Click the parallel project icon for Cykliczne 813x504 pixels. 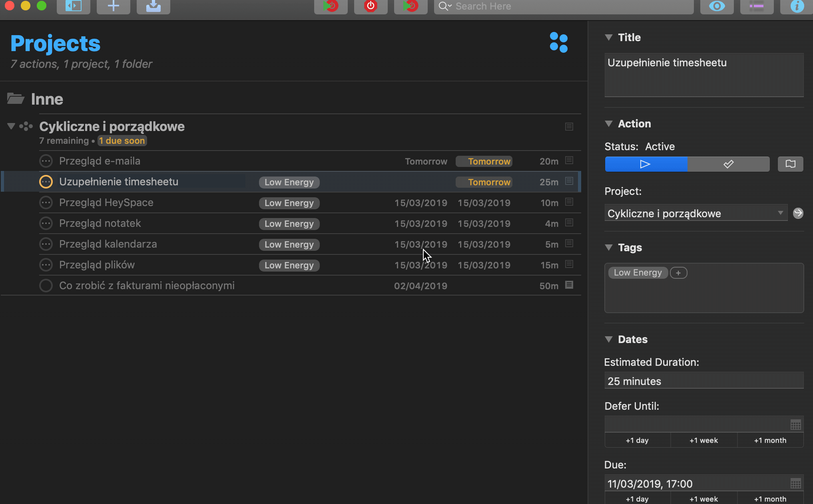26,126
